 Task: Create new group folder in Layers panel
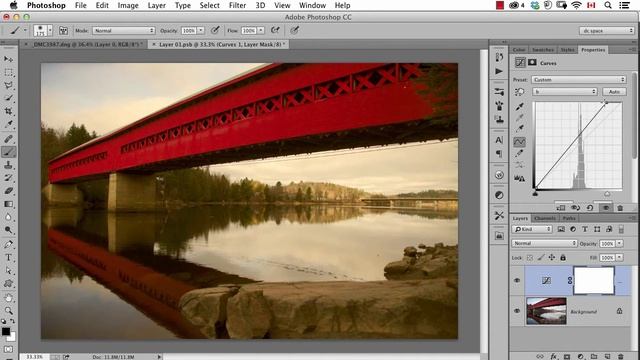(594, 356)
